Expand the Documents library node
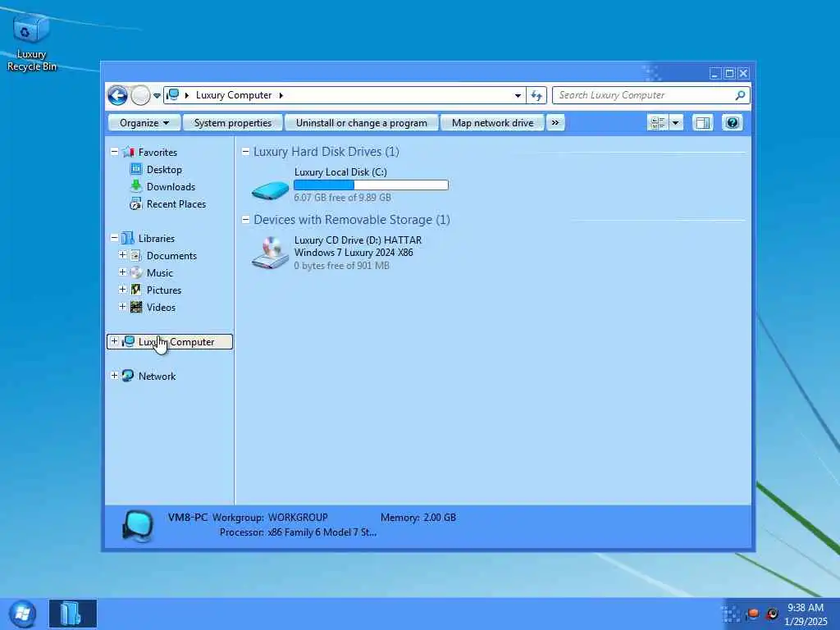The height and width of the screenshot is (630, 840). pyautogui.click(x=123, y=255)
